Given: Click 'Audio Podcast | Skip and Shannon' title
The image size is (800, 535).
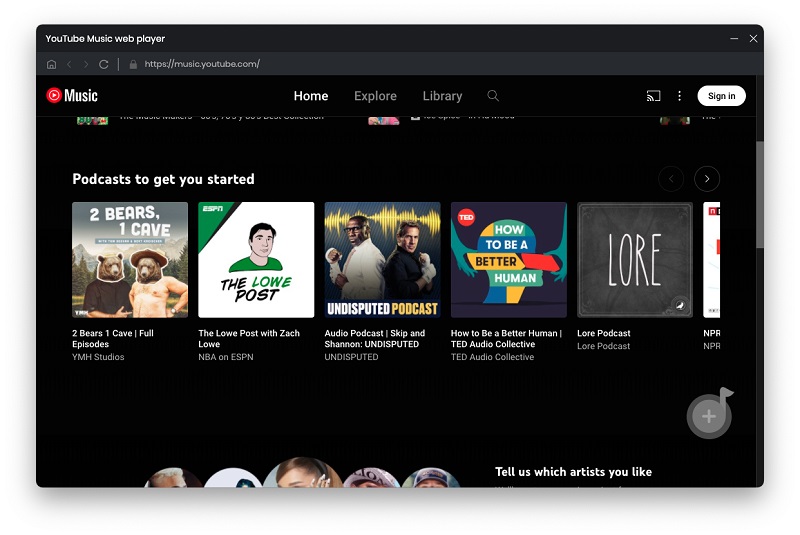Looking at the screenshot, I should (374, 339).
